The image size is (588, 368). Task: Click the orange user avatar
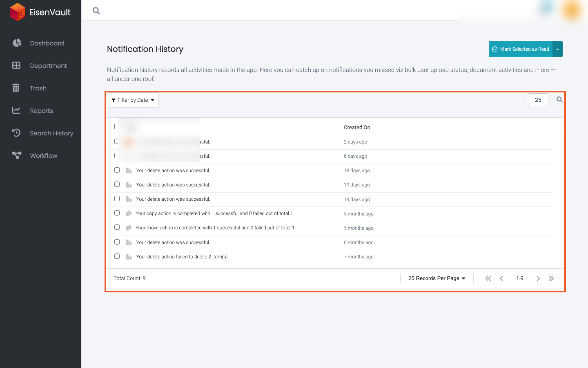tap(571, 10)
